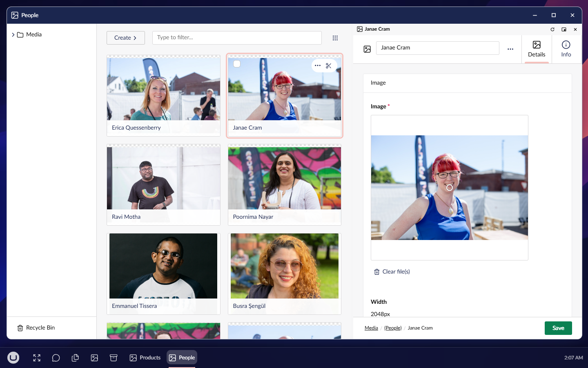This screenshot has height=368, width=588.
Task: Switch to the Details tab
Action: tap(537, 49)
